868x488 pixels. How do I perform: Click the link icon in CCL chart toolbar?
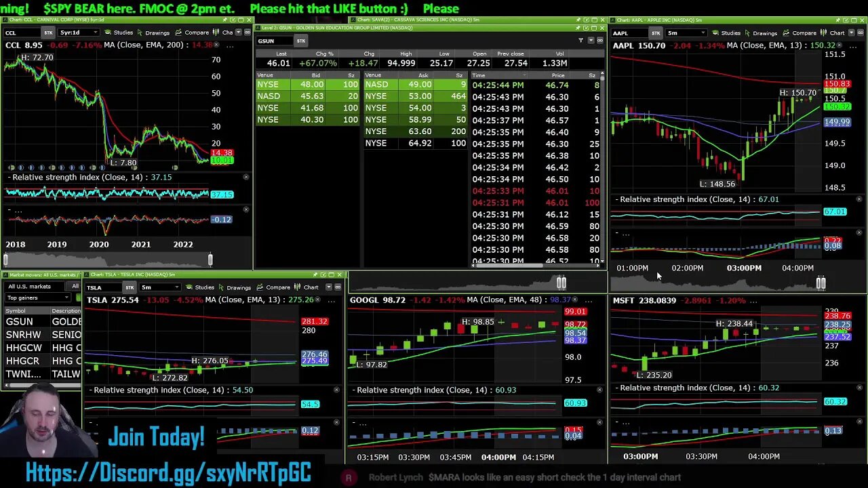pos(248,33)
